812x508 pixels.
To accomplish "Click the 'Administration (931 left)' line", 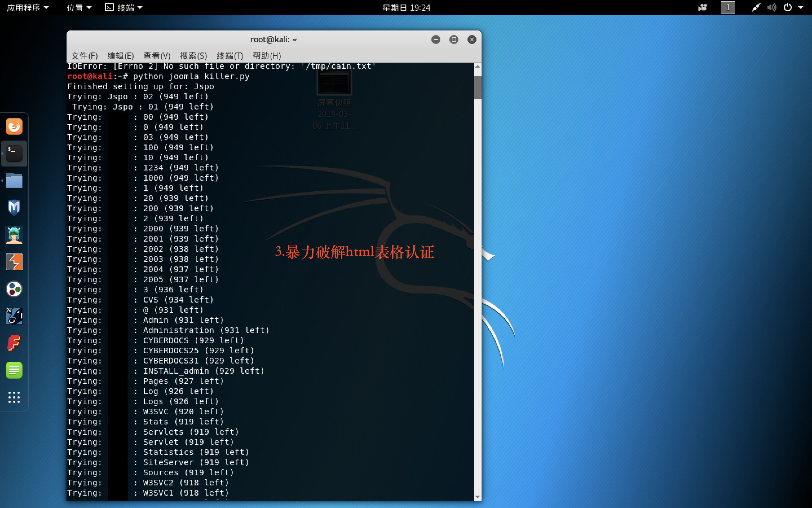I will [x=168, y=330].
